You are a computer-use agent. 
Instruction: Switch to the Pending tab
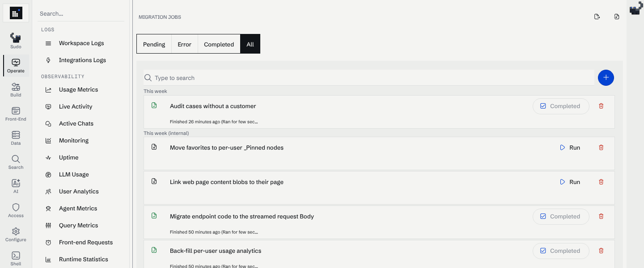(154, 44)
